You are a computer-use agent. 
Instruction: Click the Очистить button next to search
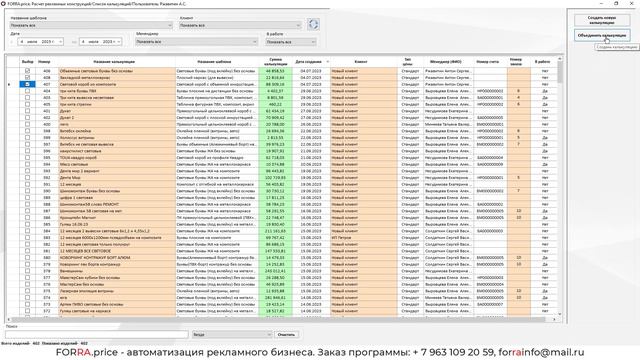(x=286, y=334)
